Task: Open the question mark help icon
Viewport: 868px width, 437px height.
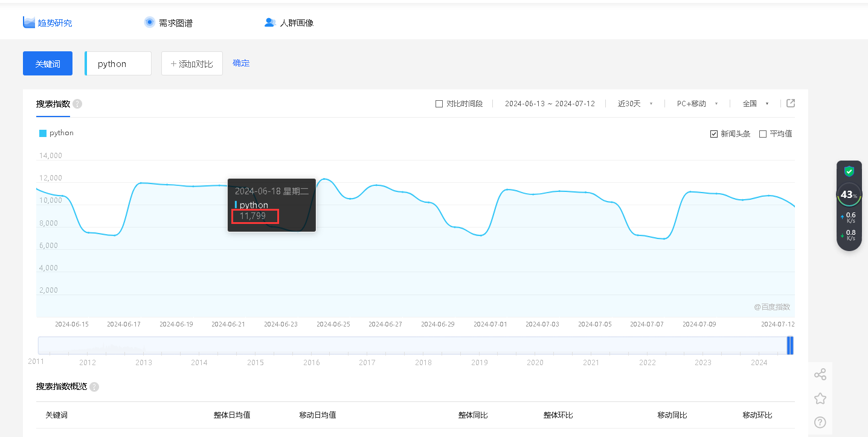Action: coord(820,422)
